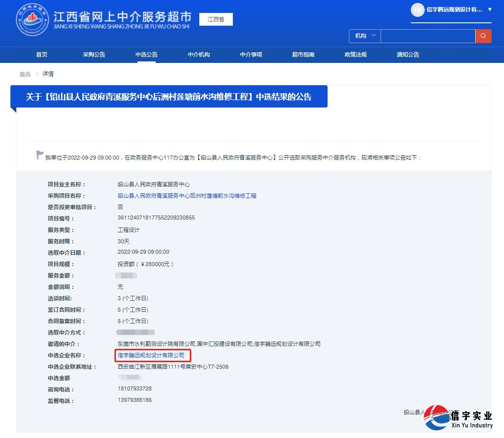504x438 pixels.
Task: Open the 通知公告 navigation item
Action: tap(407, 55)
